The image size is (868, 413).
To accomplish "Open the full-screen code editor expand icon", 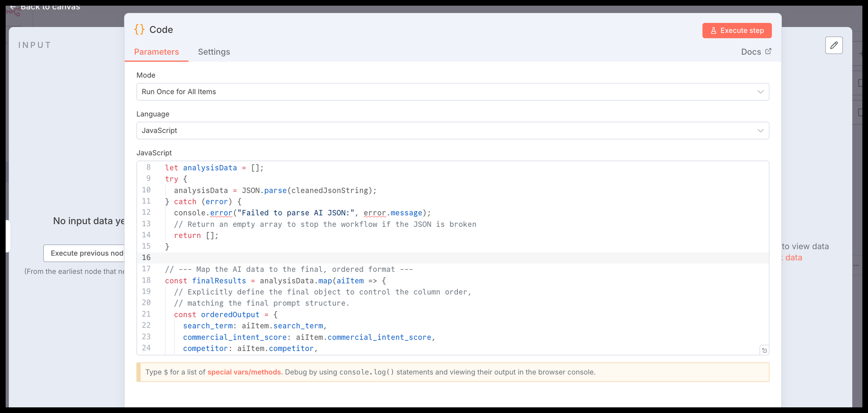I will pyautogui.click(x=764, y=350).
